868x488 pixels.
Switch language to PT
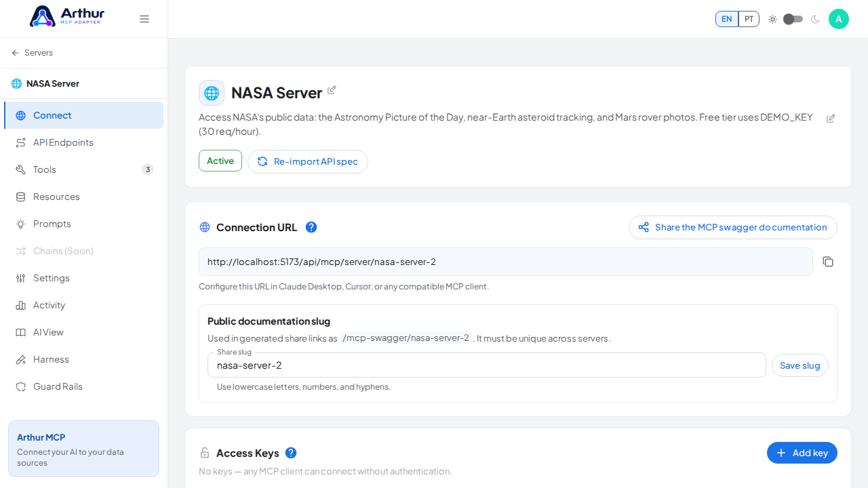click(749, 19)
